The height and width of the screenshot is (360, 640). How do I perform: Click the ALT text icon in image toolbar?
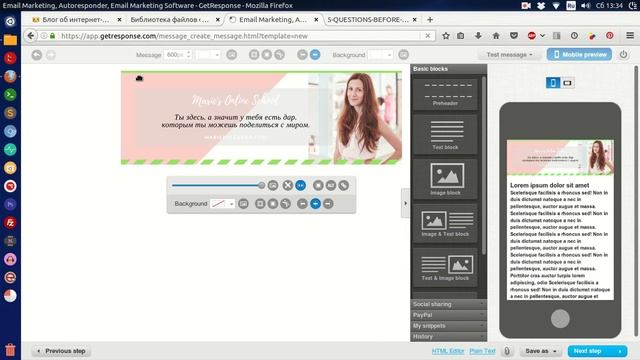click(x=331, y=185)
